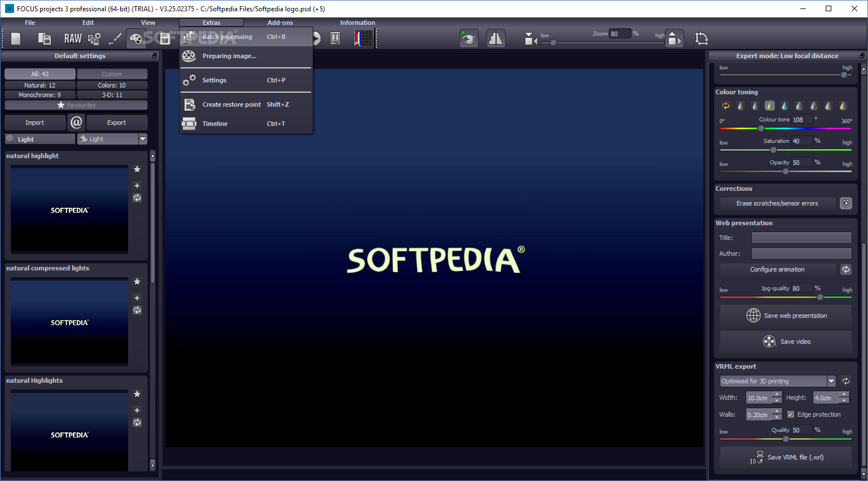This screenshot has height=481, width=868.
Task: Click the mirror comparison view icon
Action: pos(496,38)
